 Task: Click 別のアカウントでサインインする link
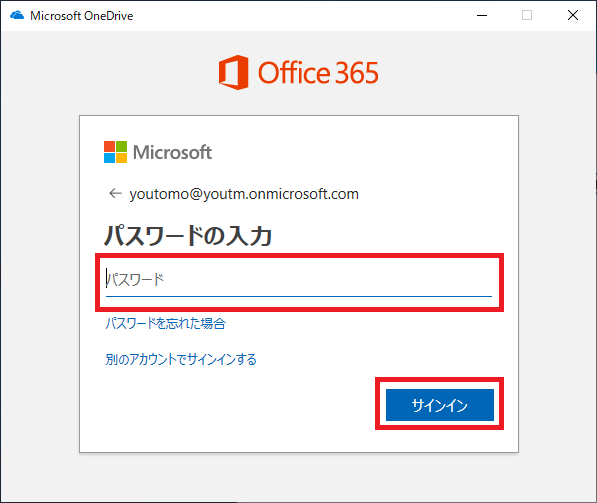coord(181,359)
